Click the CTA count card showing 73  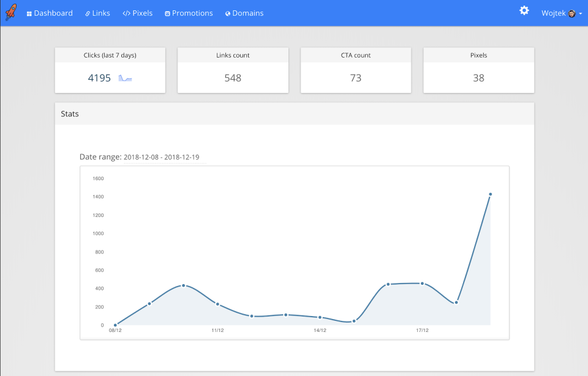356,70
